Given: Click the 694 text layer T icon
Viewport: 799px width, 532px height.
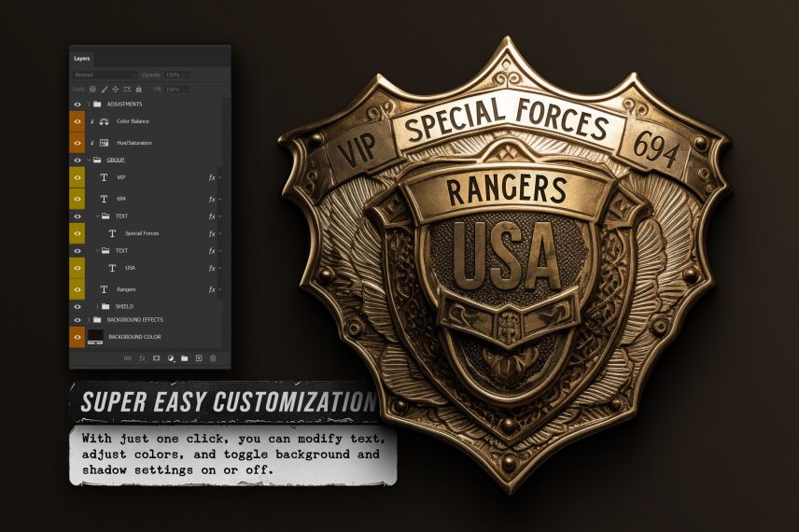Looking at the screenshot, I should coord(104,199).
